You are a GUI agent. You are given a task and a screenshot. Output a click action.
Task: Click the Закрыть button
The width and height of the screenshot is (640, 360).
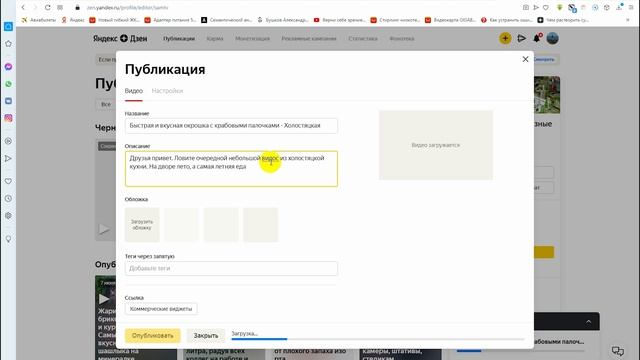[206, 336]
